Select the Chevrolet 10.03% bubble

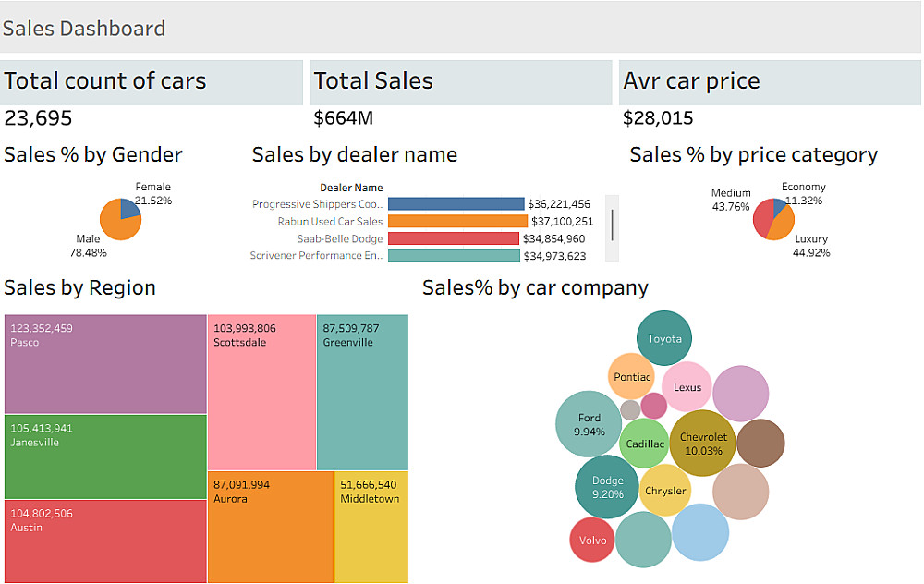(x=703, y=444)
